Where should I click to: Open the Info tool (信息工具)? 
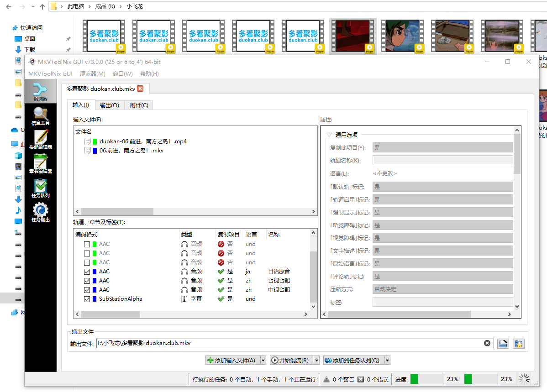pos(40,116)
